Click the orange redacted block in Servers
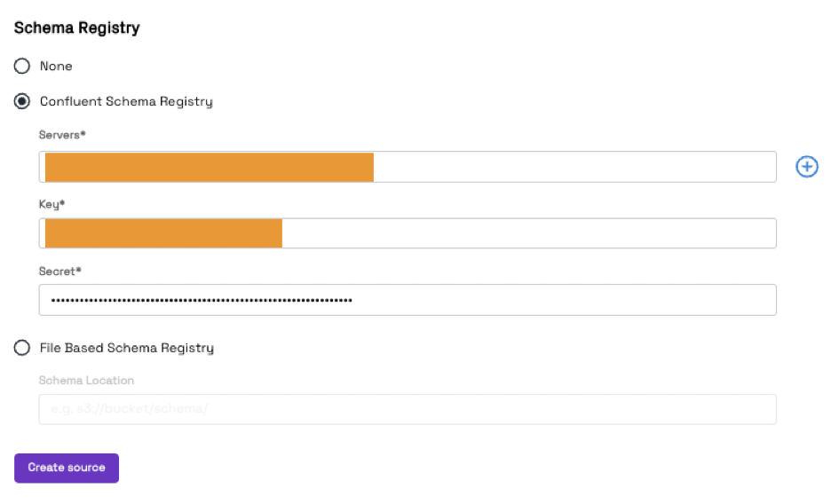Viewport: 831px width, 504px height. [210, 168]
